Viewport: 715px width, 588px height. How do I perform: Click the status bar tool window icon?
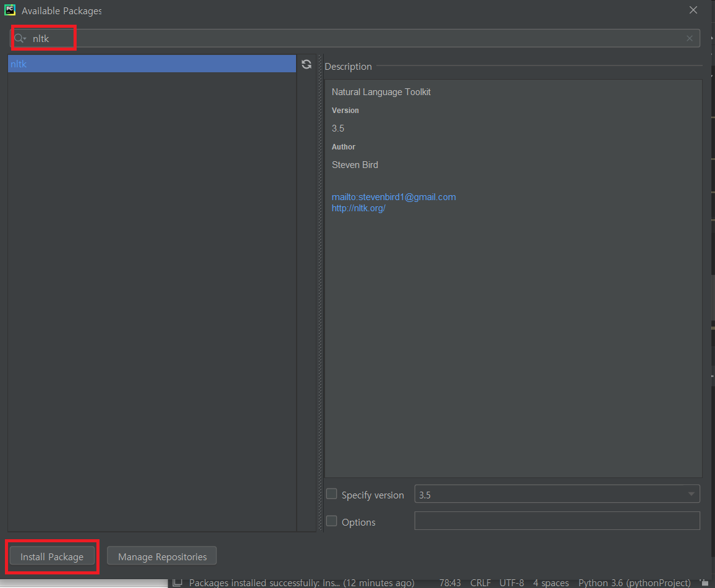(177, 582)
